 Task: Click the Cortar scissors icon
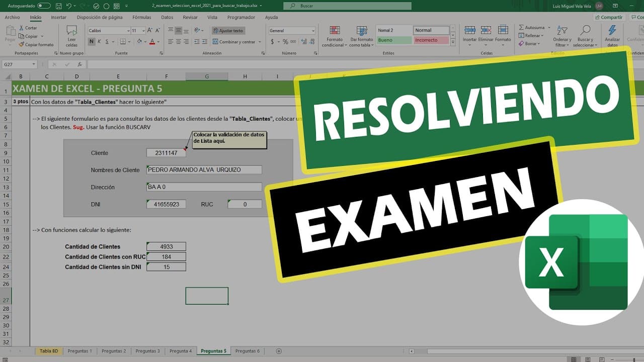(x=21, y=28)
